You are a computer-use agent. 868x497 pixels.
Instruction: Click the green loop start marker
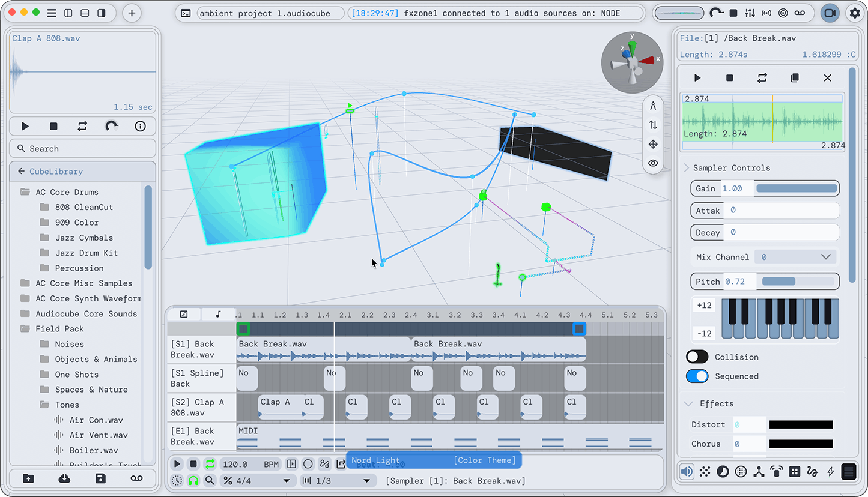243,328
